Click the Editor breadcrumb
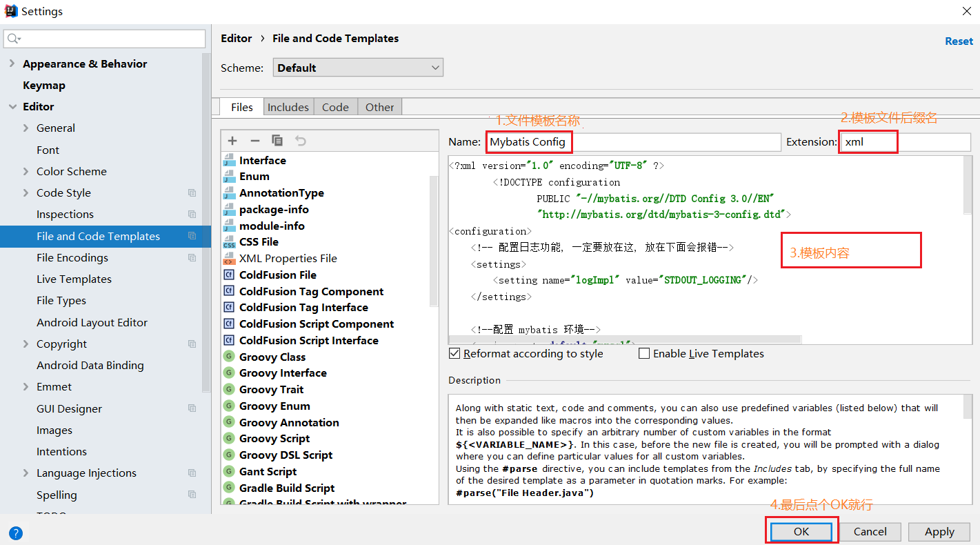The image size is (980, 545). point(236,39)
